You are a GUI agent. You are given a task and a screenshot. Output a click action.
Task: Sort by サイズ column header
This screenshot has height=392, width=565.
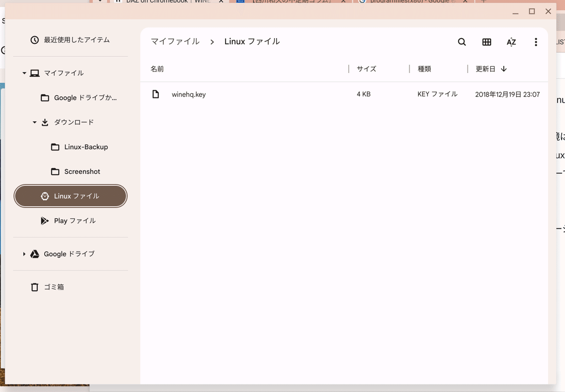366,69
